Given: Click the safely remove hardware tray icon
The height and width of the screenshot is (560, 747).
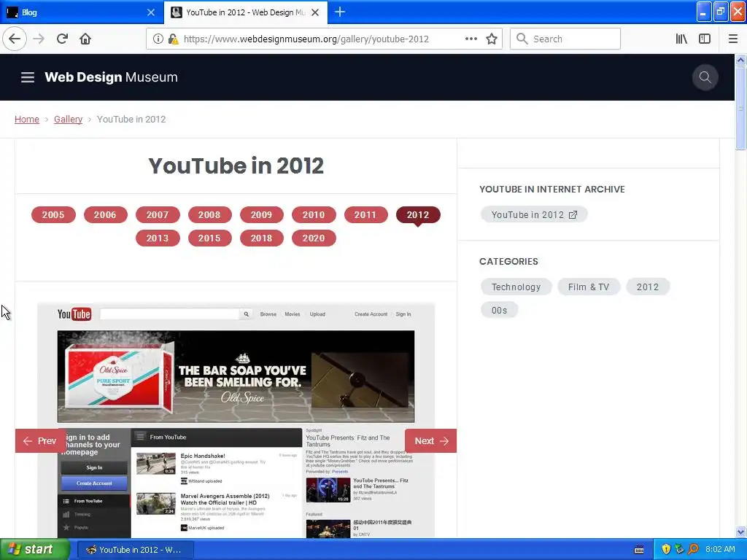Looking at the screenshot, I should [680, 550].
